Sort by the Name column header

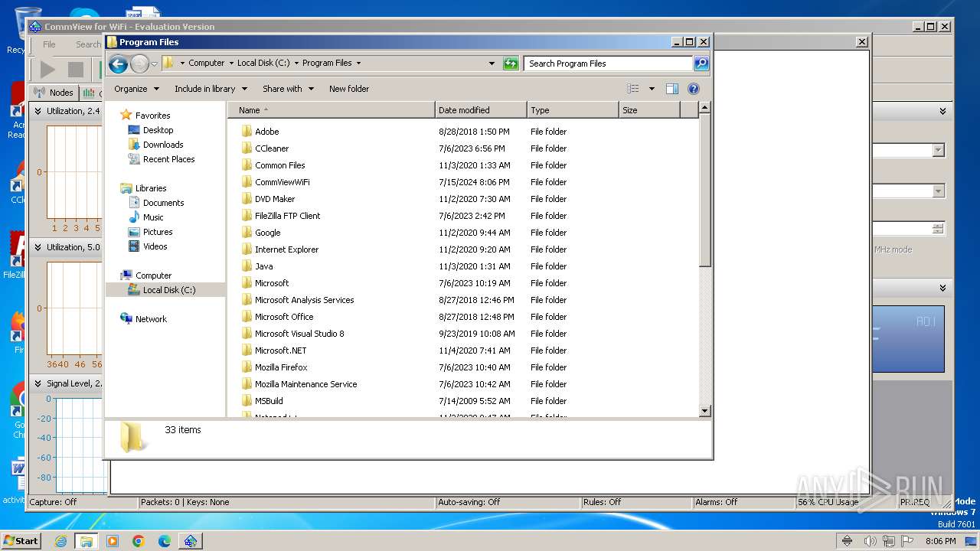pos(332,110)
